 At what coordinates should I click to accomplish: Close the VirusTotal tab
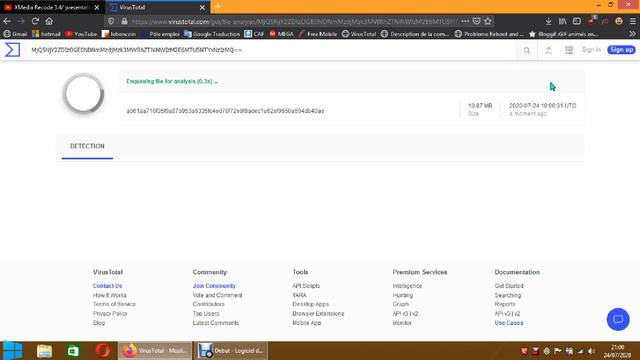(x=202, y=7)
